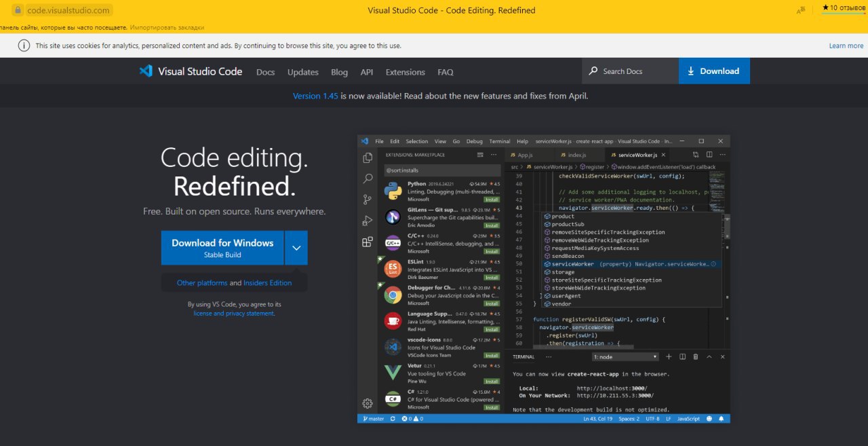Open the Selection menu in the screenshot

[x=417, y=141]
